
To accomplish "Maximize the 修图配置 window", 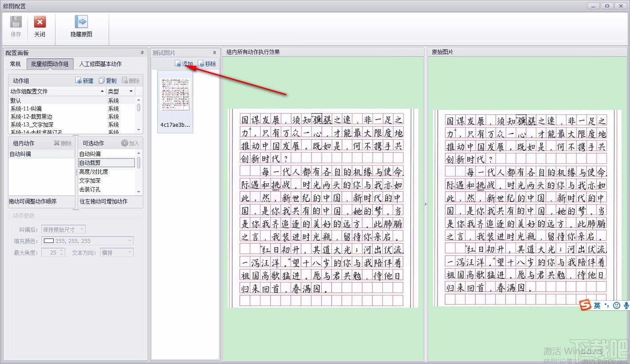I will pyautogui.click(x=607, y=6).
